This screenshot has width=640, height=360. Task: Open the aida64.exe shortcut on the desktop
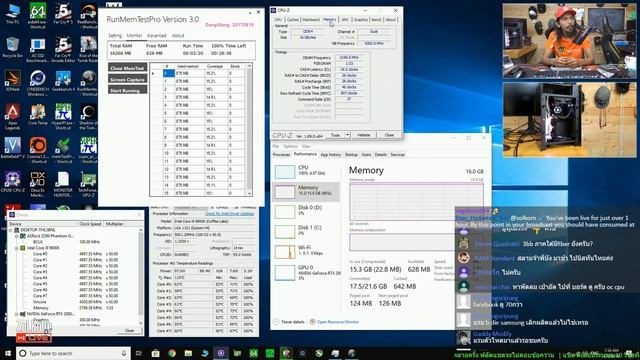pos(38,16)
